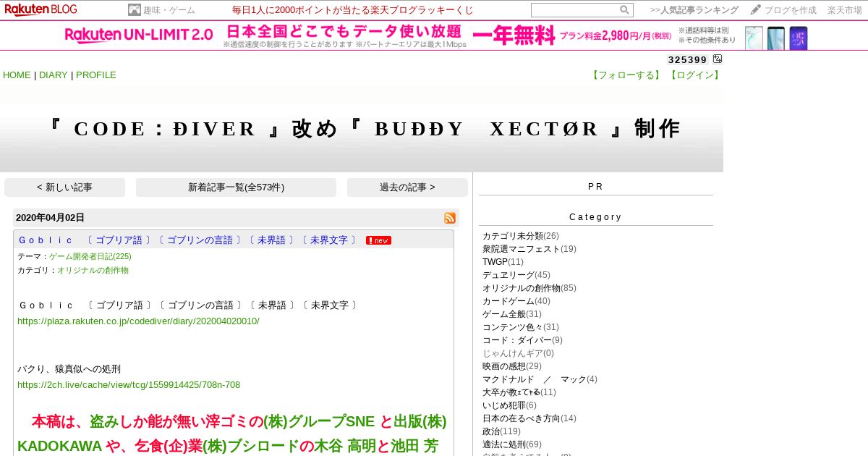Select sidebar category オリジナルの創作物(85)
This screenshot has height=456, width=868.
click(529, 288)
